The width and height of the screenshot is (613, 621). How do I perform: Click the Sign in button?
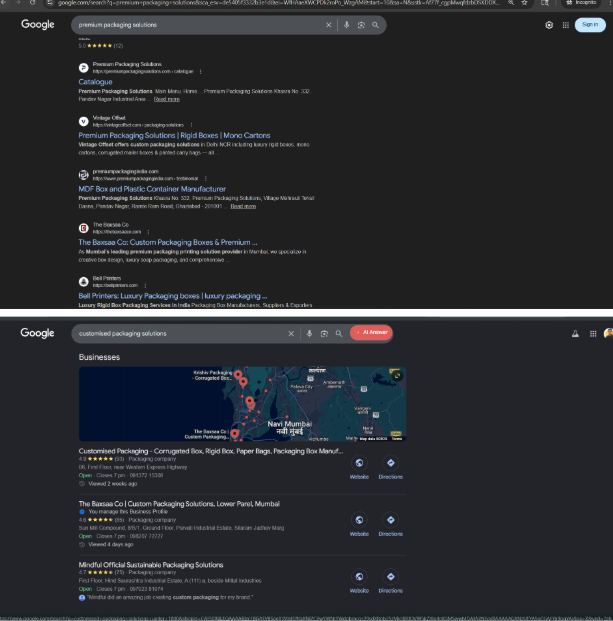coord(590,25)
